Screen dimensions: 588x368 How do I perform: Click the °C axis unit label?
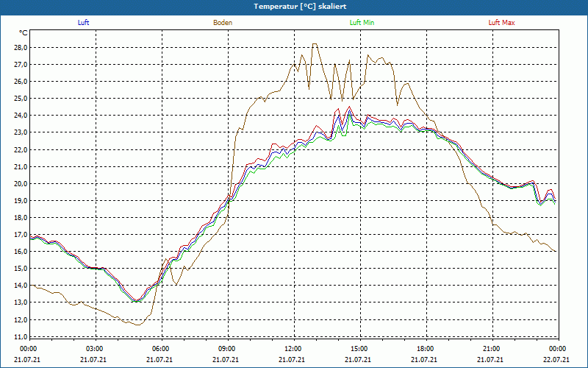[24, 33]
